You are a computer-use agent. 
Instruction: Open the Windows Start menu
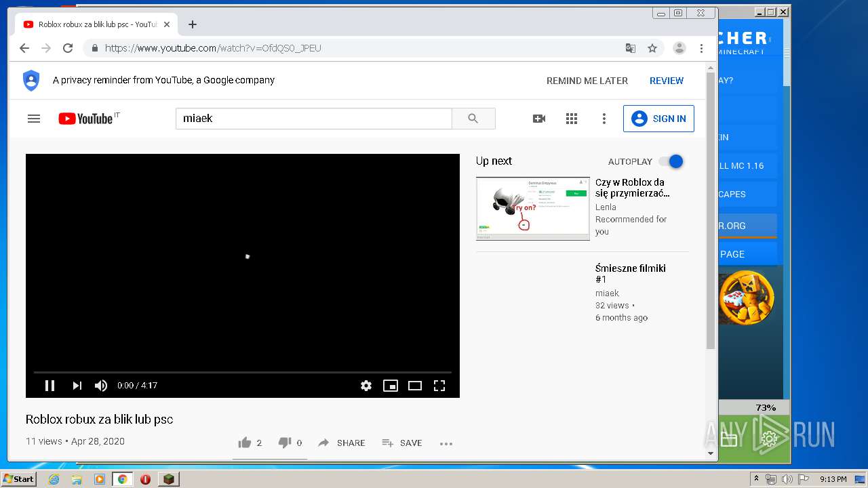point(18,479)
